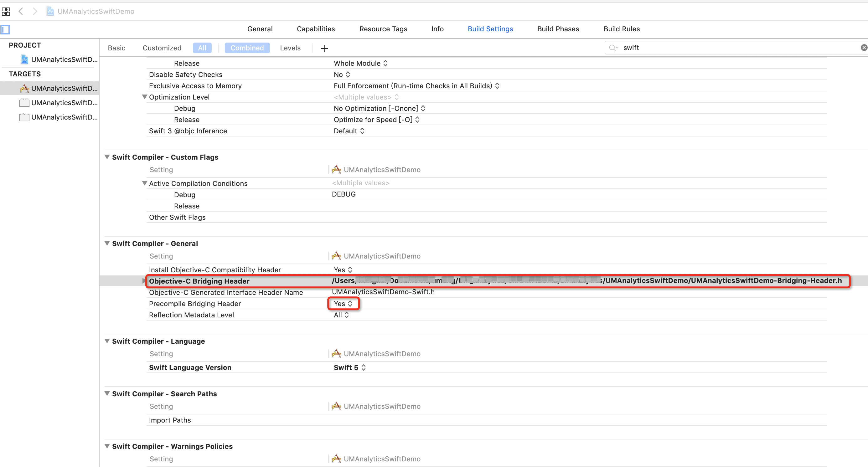The height and width of the screenshot is (467, 868).
Task: Expand the Objective-C Bridging Header row
Action: [x=144, y=281]
